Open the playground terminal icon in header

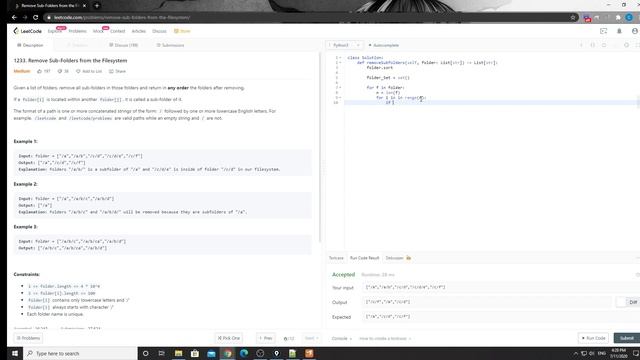click(603, 31)
